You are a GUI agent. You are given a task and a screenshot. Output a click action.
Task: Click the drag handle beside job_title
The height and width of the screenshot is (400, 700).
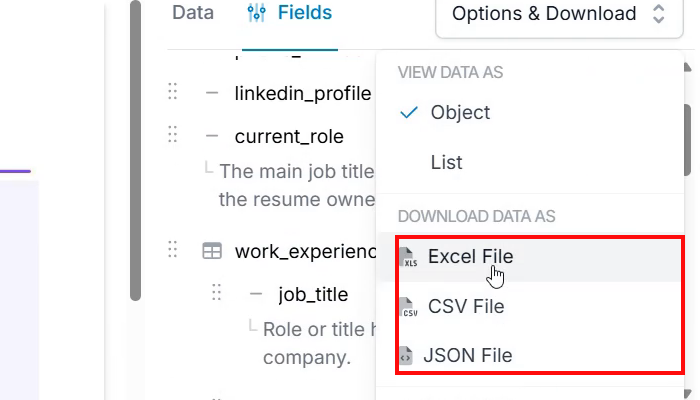point(217,292)
